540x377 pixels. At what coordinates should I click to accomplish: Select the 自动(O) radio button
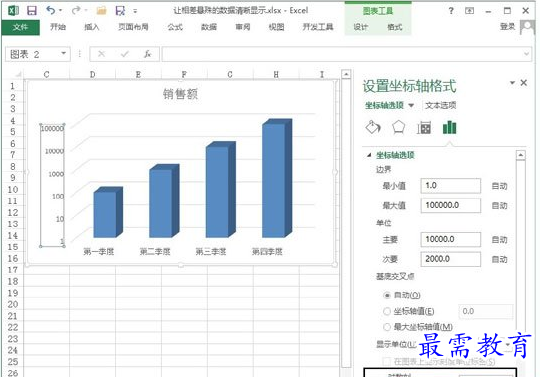pos(387,295)
